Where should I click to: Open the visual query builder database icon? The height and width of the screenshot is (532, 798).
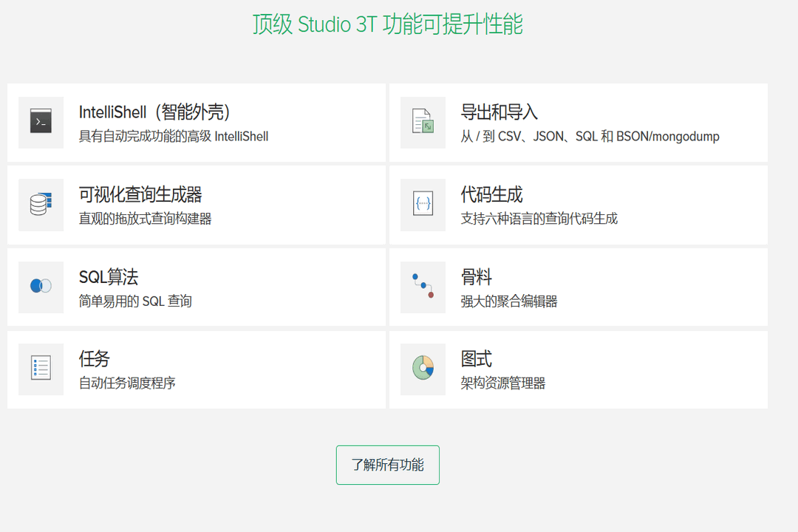pyautogui.click(x=41, y=205)
